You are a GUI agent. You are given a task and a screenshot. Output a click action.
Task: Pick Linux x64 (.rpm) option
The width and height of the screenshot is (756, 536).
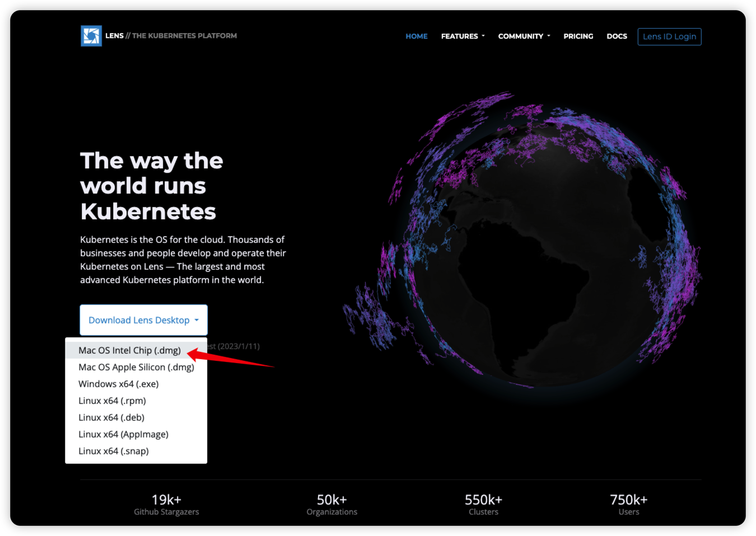point(136,401)
